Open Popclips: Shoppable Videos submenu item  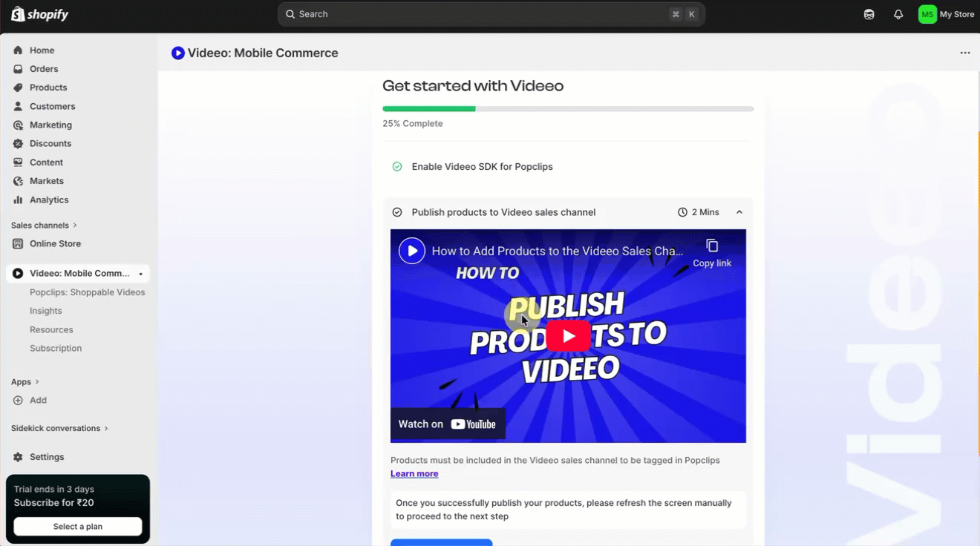(87, 292)
